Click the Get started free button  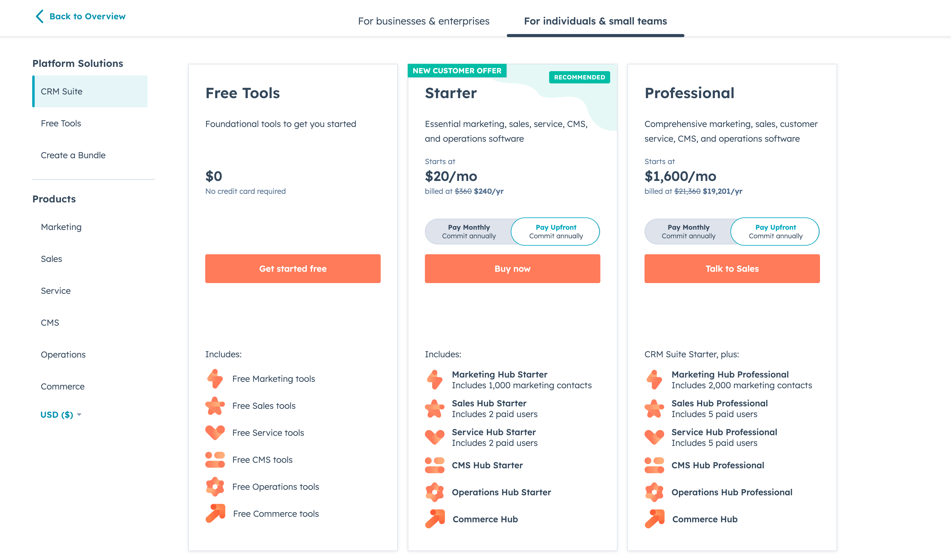[293, 269]
